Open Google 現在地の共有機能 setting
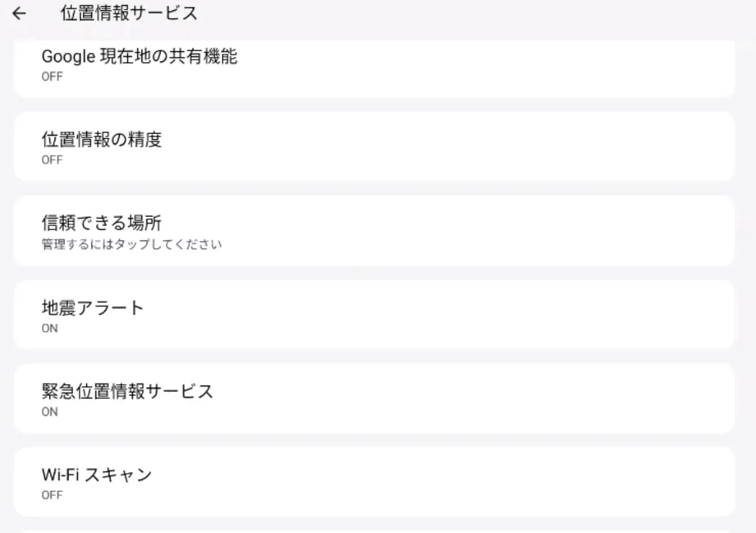The image size is (756, 533). [139, 56]
